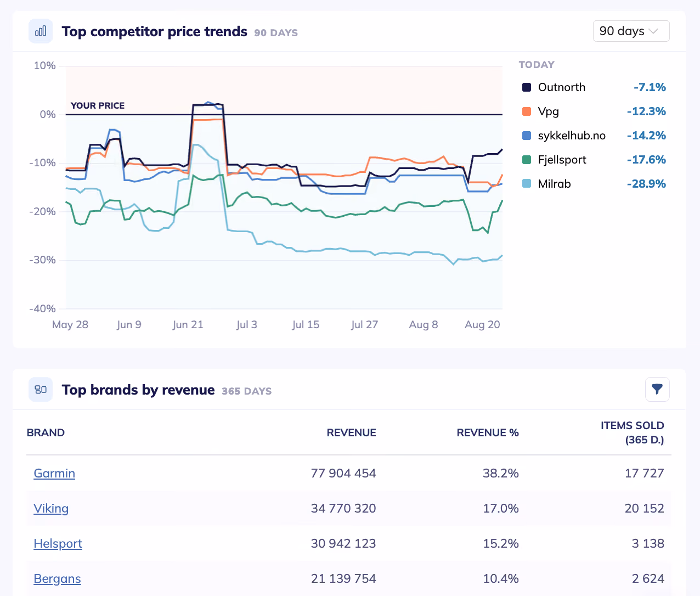Screen dimensions: 700x596
Task: Click the Outnorth dark navy legend swatch
Action: (527, 87)
